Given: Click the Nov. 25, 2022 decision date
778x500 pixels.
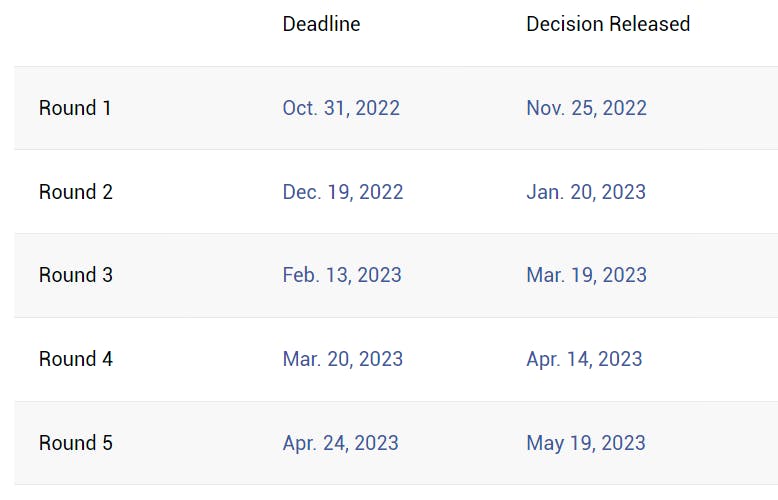Looking at the screenshot, I should click(586, 108).
